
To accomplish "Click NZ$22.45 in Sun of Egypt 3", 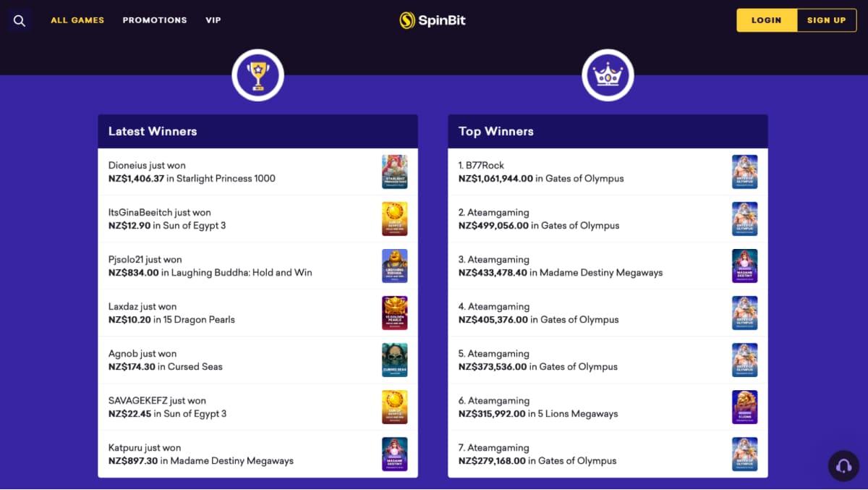I will (x=167, y=413).
